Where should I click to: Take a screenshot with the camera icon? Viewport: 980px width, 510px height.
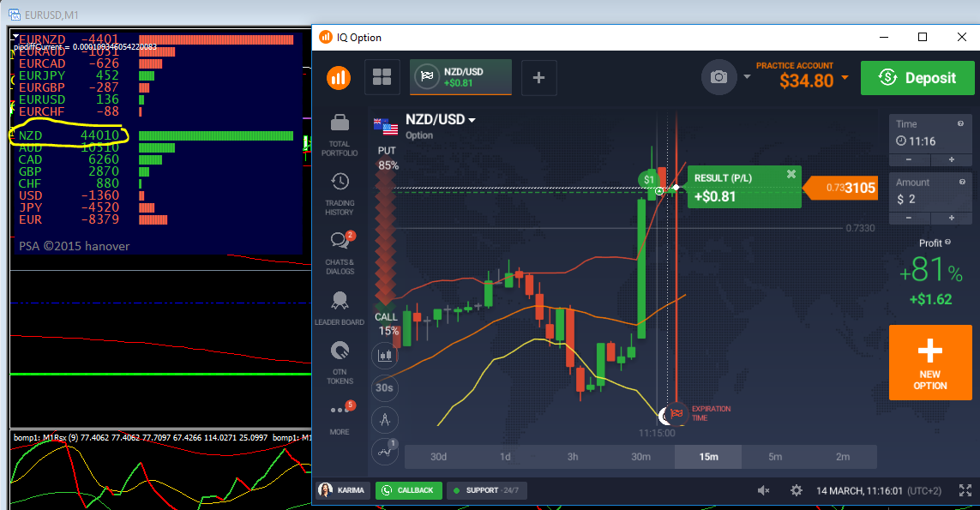point(718,77)
